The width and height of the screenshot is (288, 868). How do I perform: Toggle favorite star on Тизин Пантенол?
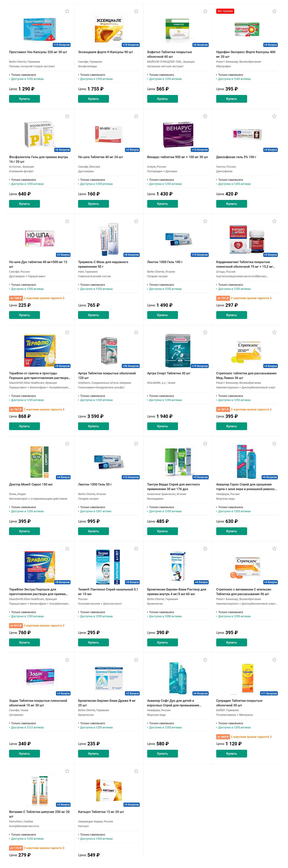(x=136, y=549)
